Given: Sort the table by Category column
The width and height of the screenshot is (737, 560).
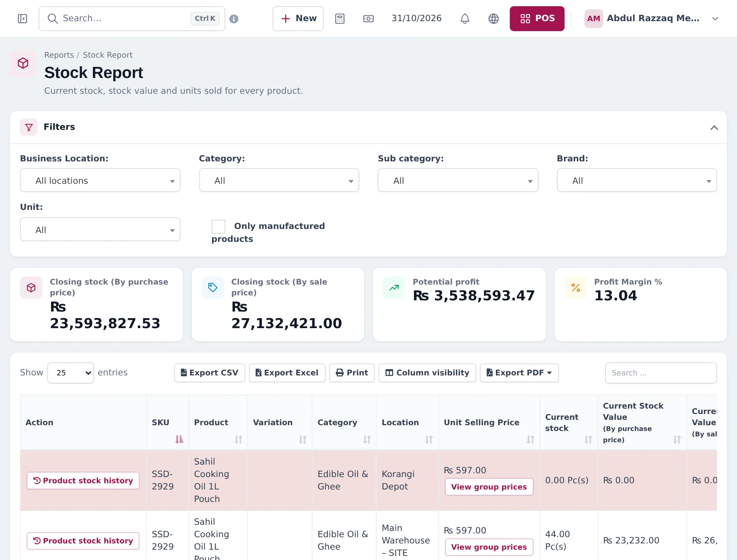Looking at the screenshot, I should point(367,439).
